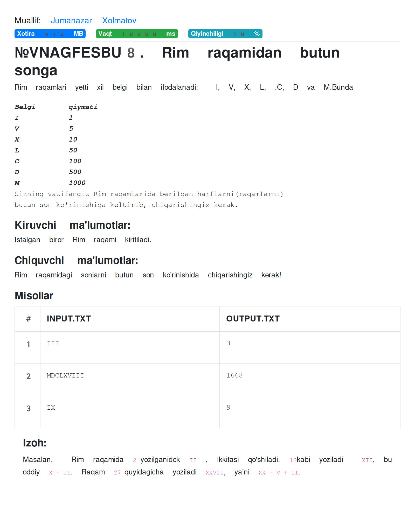Click the green Vaqt time badge

tap(137, 34)
